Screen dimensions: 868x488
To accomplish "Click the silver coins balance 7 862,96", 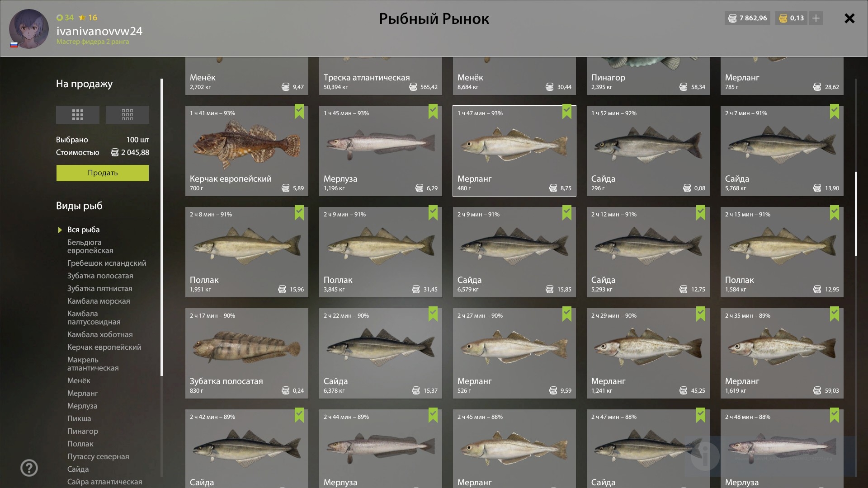I will click(x=748, y=18).
